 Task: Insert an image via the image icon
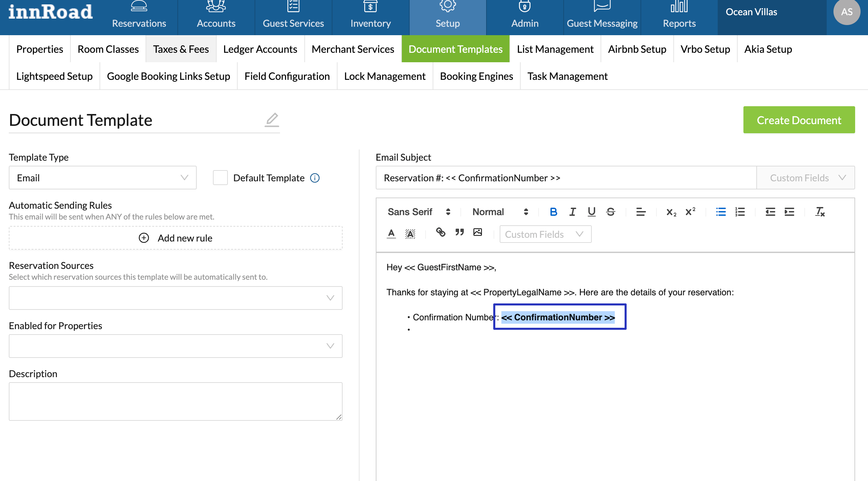tap(478, 232)
